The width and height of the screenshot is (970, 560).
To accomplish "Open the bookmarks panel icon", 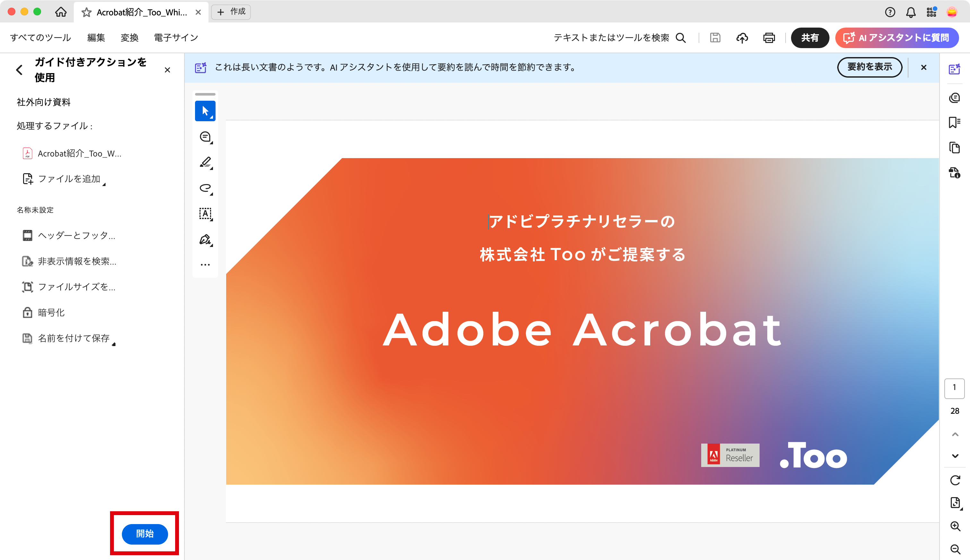I will (x=954, y=123).
